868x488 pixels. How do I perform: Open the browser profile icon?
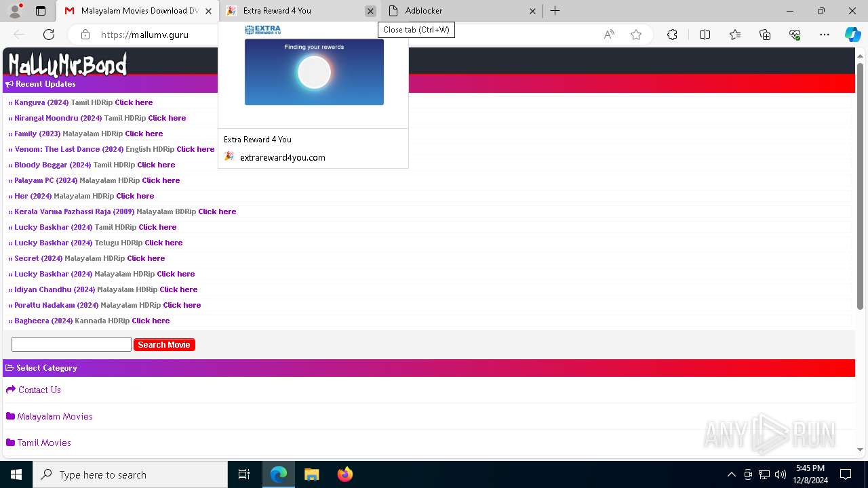tap(14, 11)
